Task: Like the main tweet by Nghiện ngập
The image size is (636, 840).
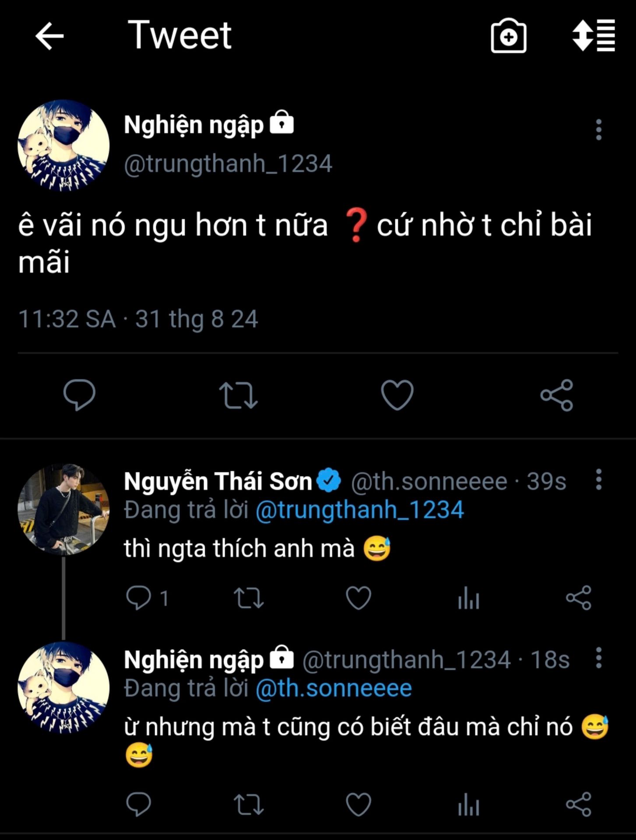Action: point(397,395)
